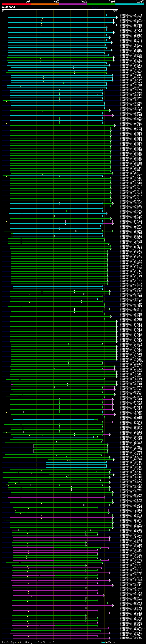This screenshot has height=644, width=146.
Task: Select hit UniRef100_Q6V0J4
Action: coord(131,442)
